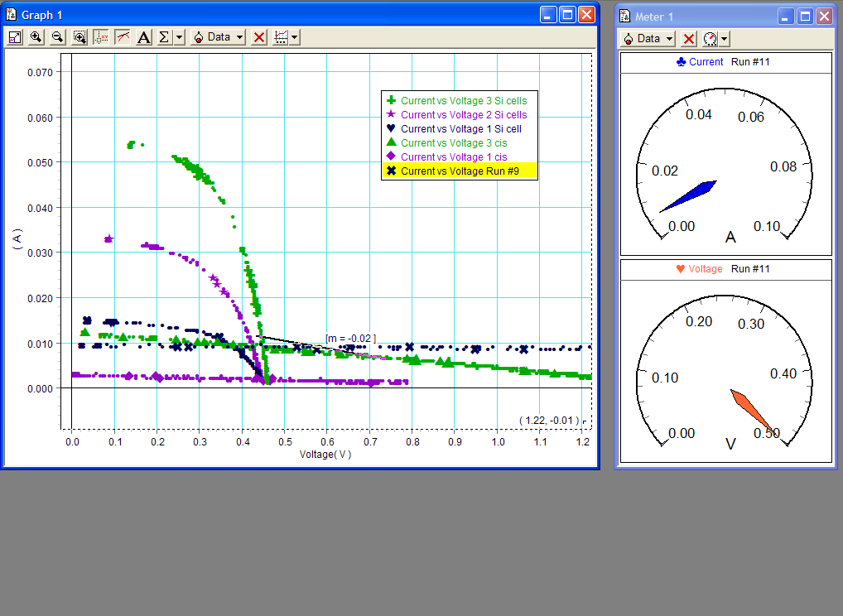The height and width of the screenshot is (616, 843).
Task: Open Meter settings gauge icon
Action: 711,39
